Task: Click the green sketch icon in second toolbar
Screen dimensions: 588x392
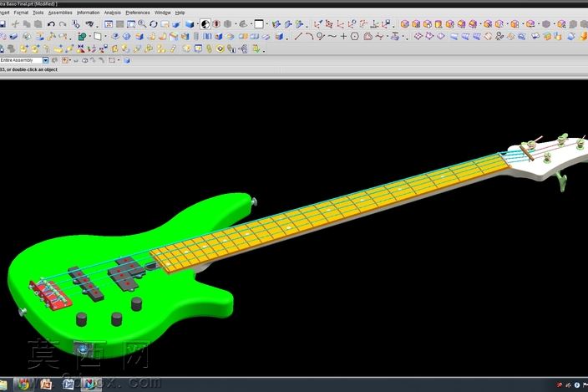Action: coord(82,37)
